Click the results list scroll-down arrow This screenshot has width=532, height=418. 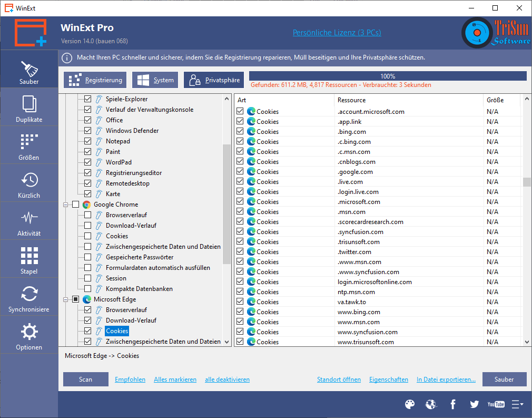tap(527, 342)
